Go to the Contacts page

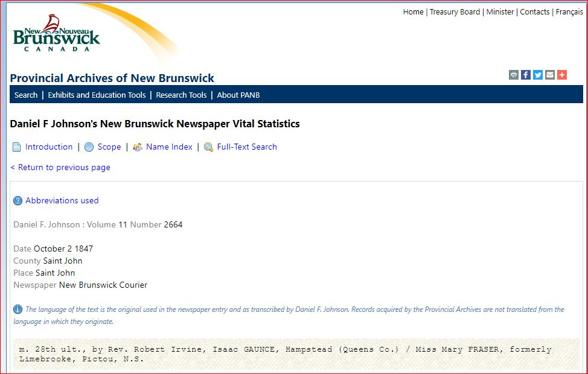[534, 11]
